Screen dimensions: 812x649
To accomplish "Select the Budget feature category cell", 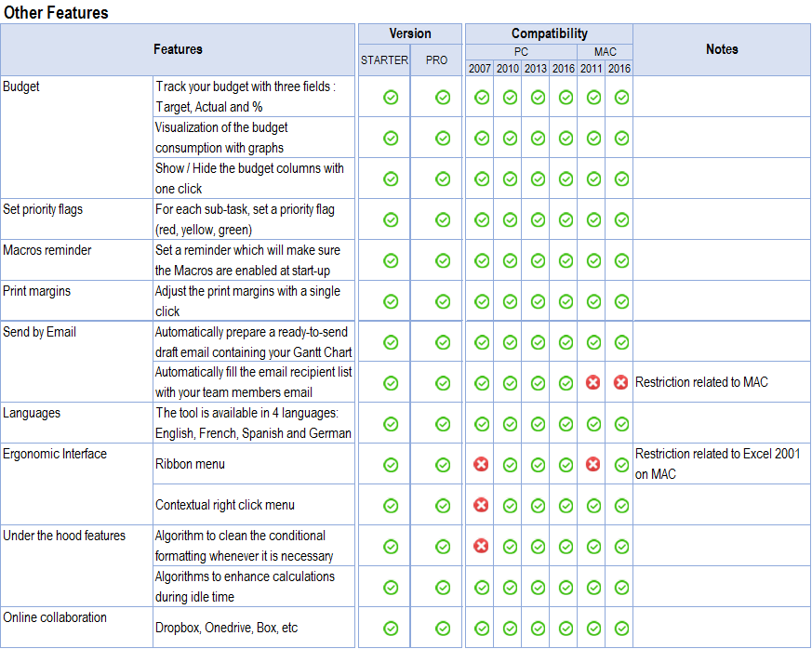I will (76, 138).
